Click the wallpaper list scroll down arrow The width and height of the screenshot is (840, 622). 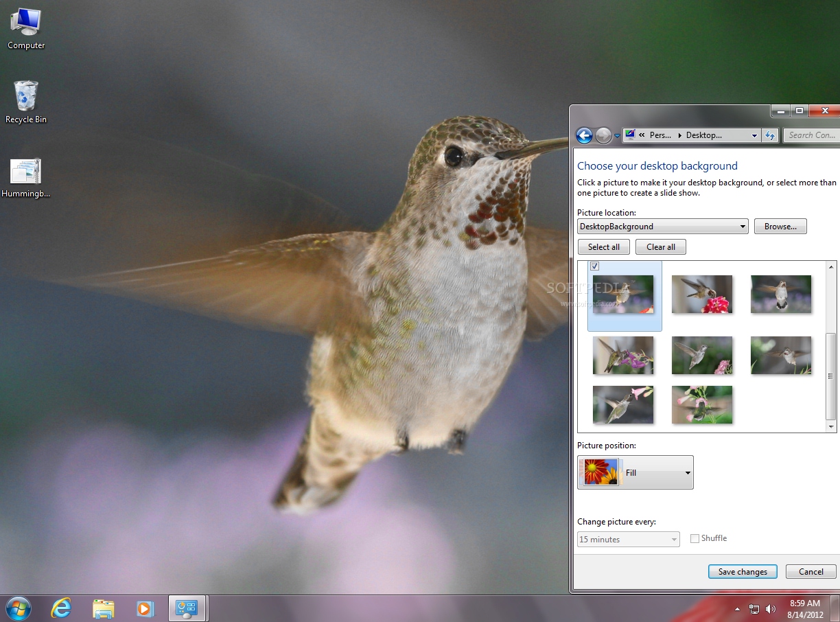(x=831, y=426)
